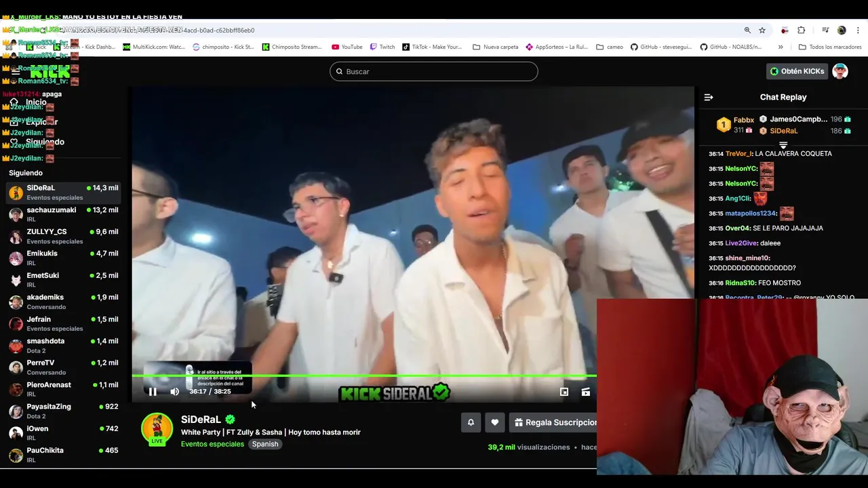Click Over04 username in chat
868x488 pixels.
tap(738, 228)
